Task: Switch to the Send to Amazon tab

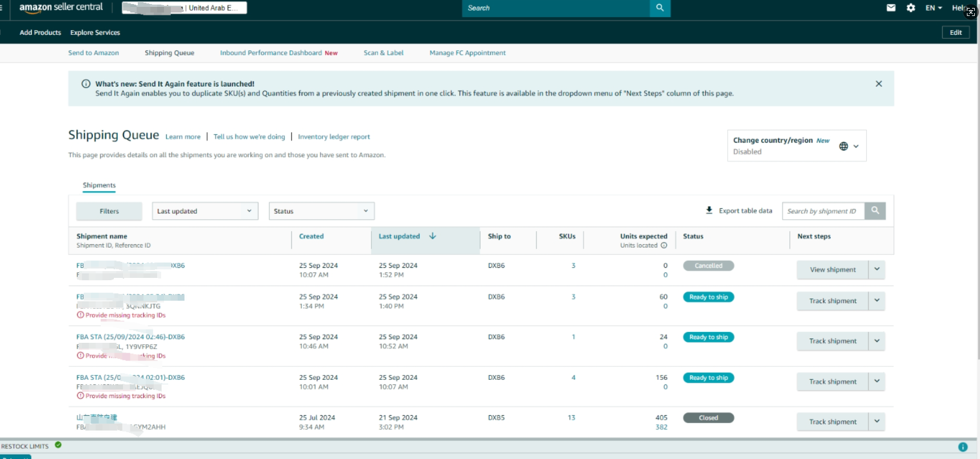Action: point(93,53)
